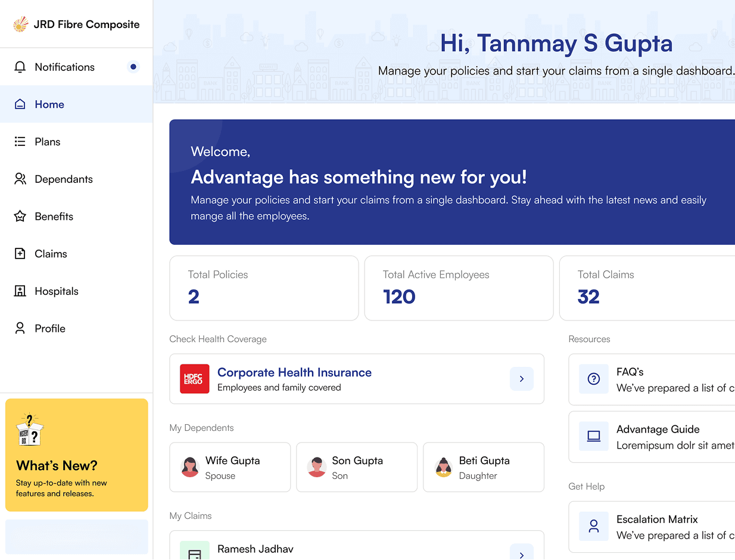Viewport: 735px width, 560px height.
Task: Select the Advantage Guide screen icon
Action: [x=593, y=437]
